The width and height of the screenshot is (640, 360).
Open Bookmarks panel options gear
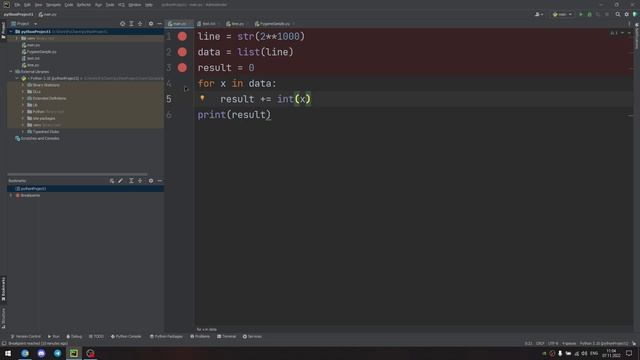pyautogui.click(x=151, y=180)
